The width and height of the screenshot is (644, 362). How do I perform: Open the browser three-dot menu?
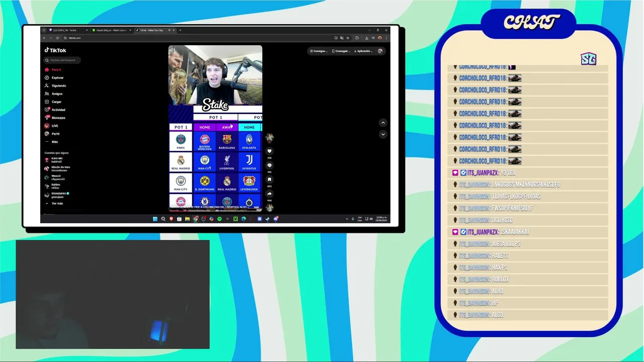pyautogui.click(x=387, y=38)
